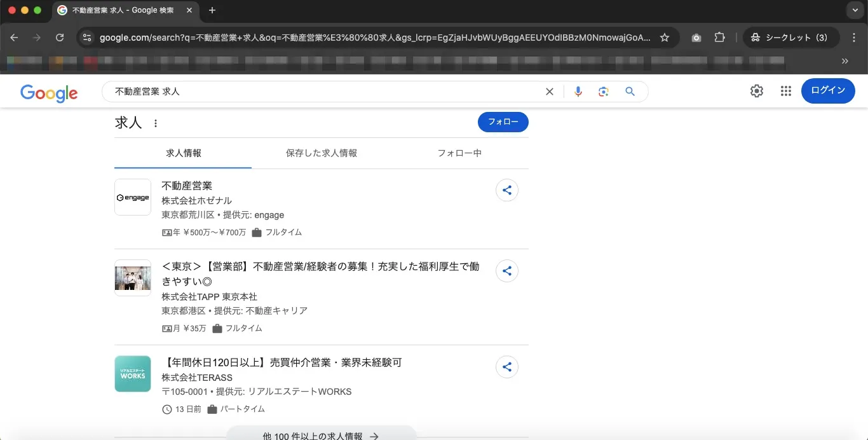Screen dimensions: 868x440
Task: Bookmark this page with star icon
Action: (665, 38)
